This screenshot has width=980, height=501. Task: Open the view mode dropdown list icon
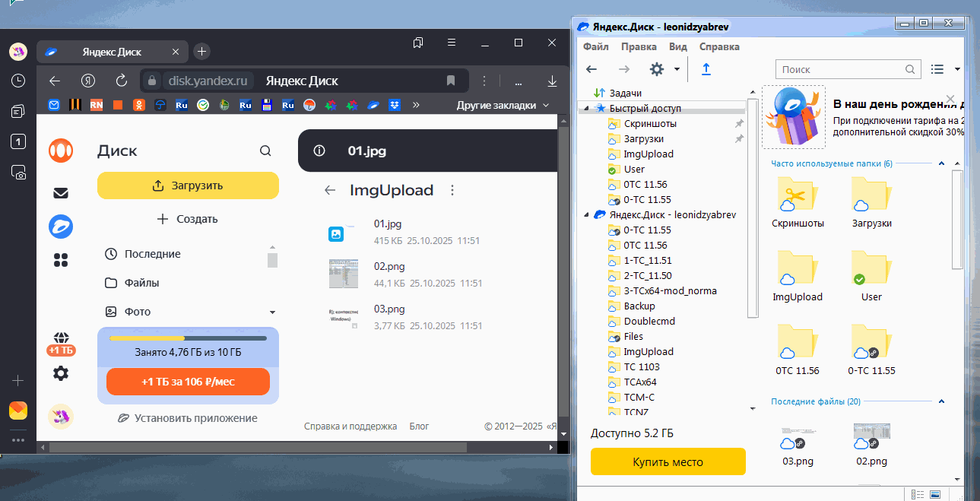coord(937,69)
